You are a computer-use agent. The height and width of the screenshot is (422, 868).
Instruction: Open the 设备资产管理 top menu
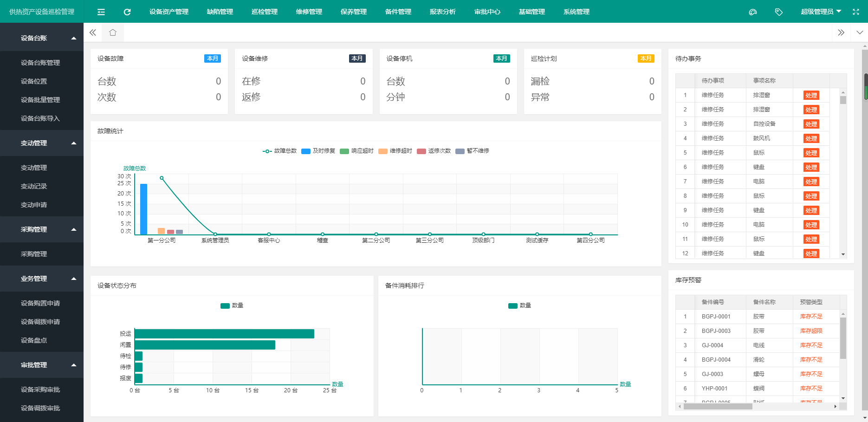[169, 12]
